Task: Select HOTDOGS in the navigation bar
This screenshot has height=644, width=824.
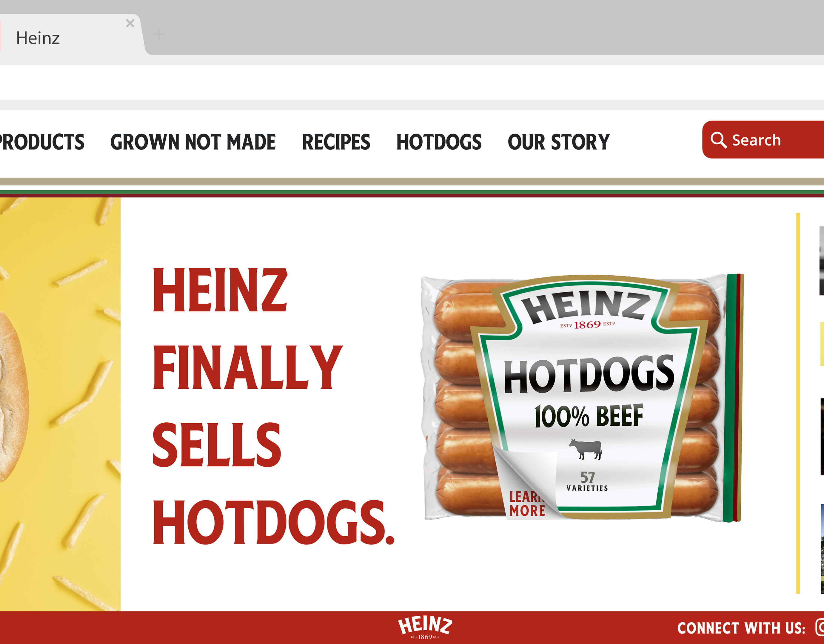Action: [439, 142]
